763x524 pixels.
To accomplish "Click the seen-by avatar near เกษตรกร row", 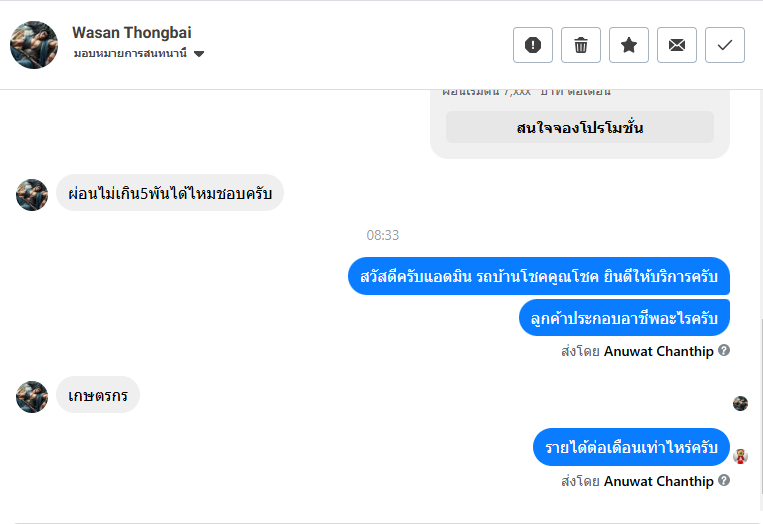I will tap(740, 404).
